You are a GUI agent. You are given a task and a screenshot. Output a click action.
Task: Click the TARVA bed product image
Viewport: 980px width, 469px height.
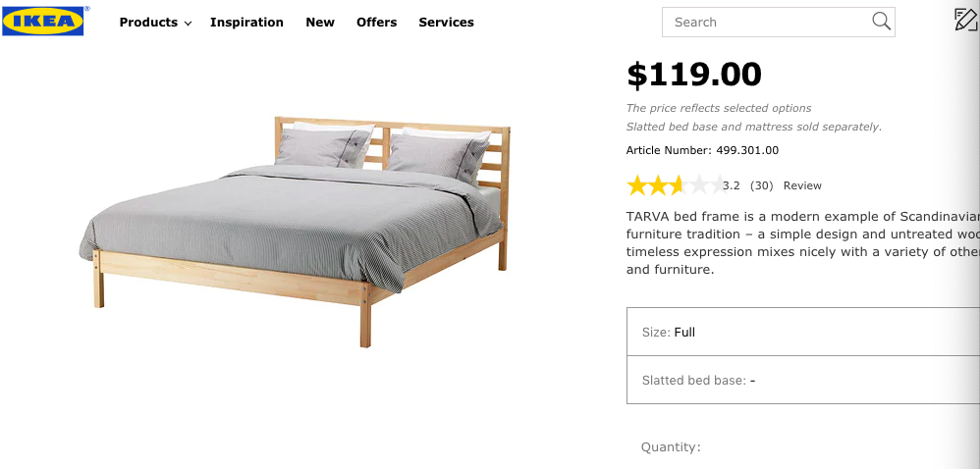click(296, 231)
